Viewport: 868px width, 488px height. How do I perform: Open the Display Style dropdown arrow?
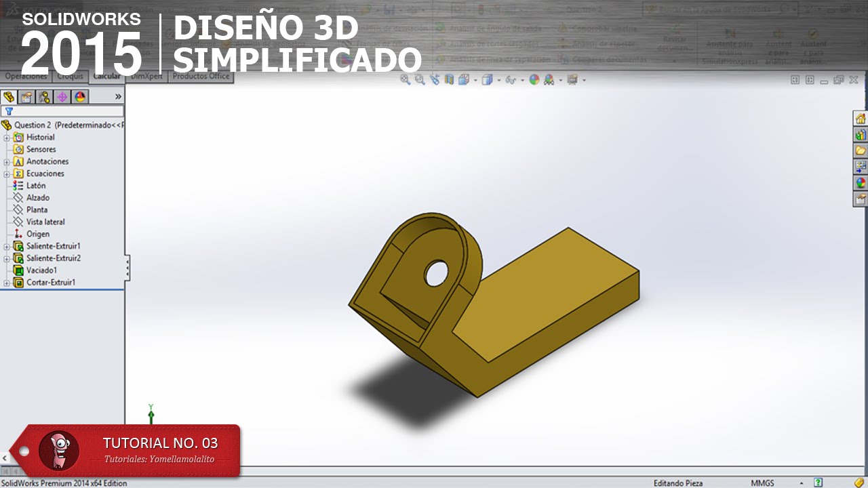pos(498,80)
